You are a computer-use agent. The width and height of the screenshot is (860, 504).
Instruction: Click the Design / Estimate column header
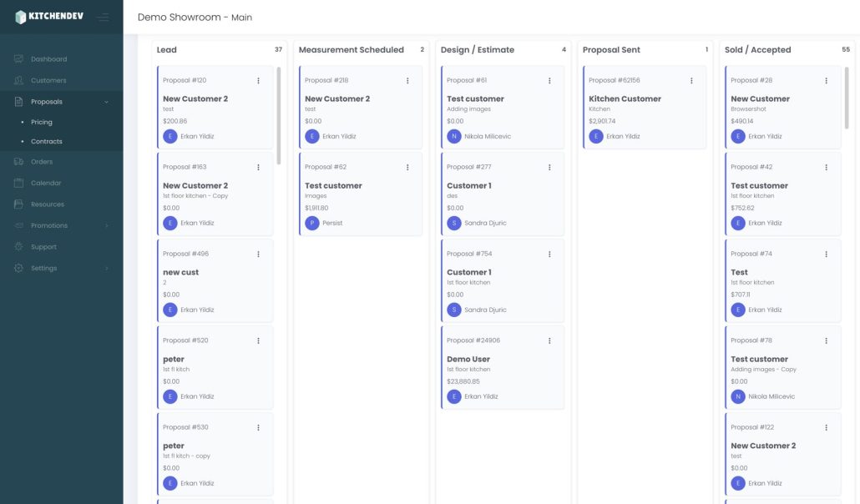click(x=477, y=50)
